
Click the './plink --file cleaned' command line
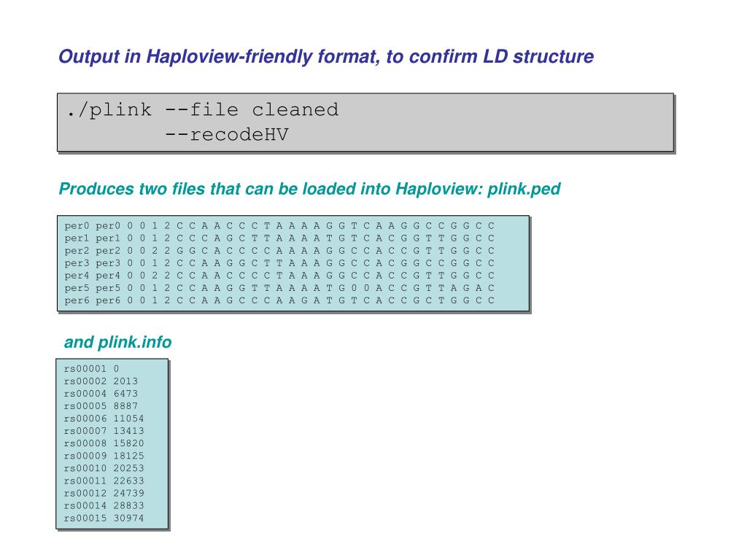pyautogui.click(x=203, y=110)
